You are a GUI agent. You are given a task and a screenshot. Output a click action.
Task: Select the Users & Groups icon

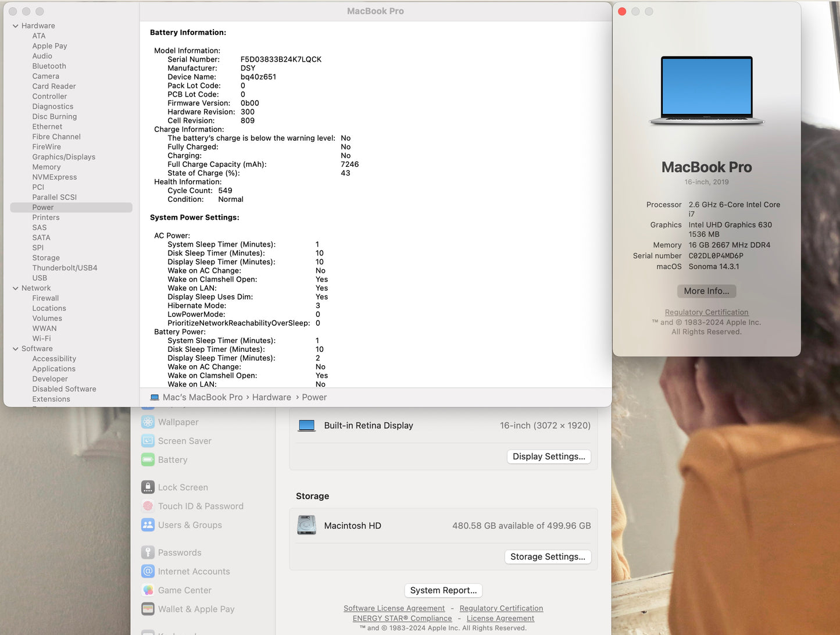click(148, 525)
